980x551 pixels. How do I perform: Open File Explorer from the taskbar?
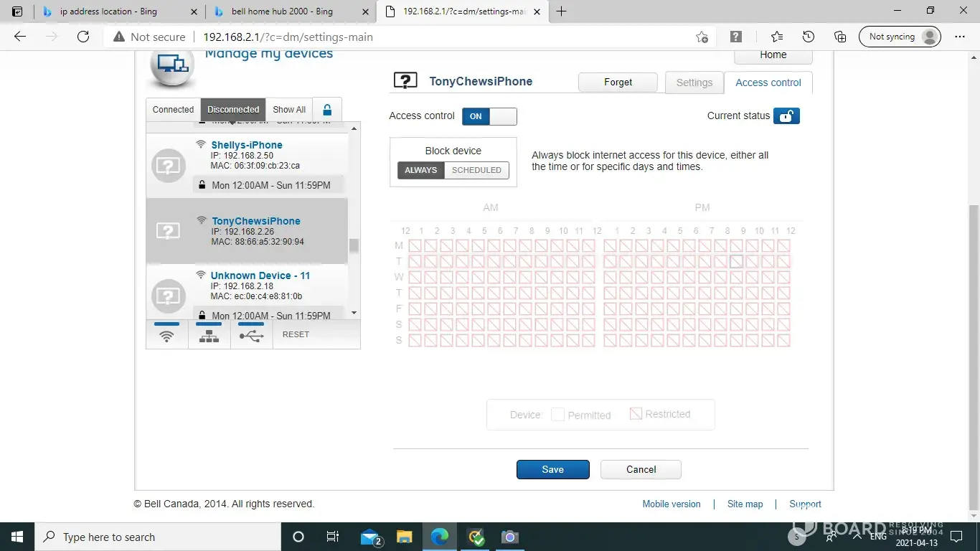tap(405, 537)
